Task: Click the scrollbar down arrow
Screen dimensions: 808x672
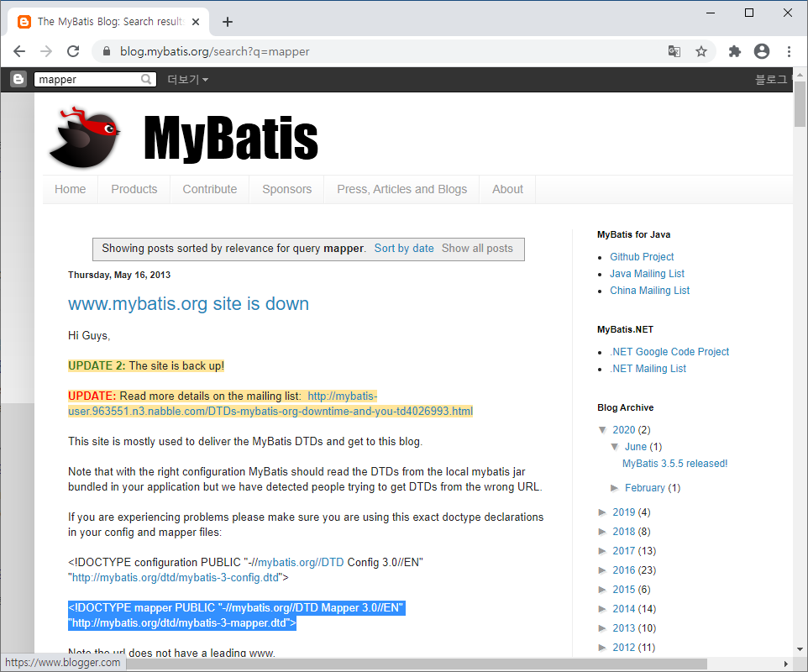Action: [800, 649]
